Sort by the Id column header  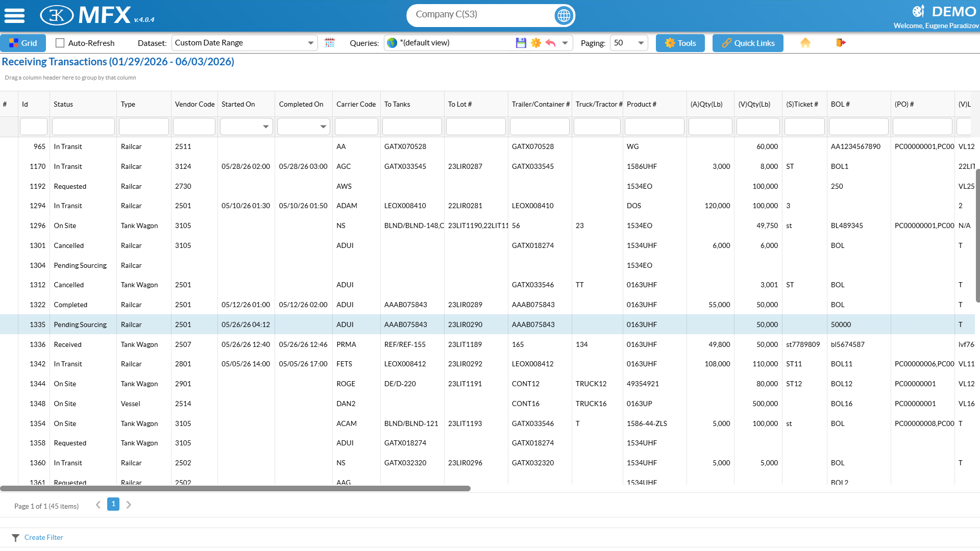(x=34, y=104)
